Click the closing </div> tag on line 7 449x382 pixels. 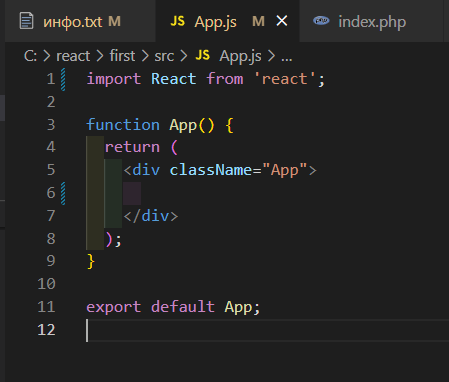(x=151, y=216)
